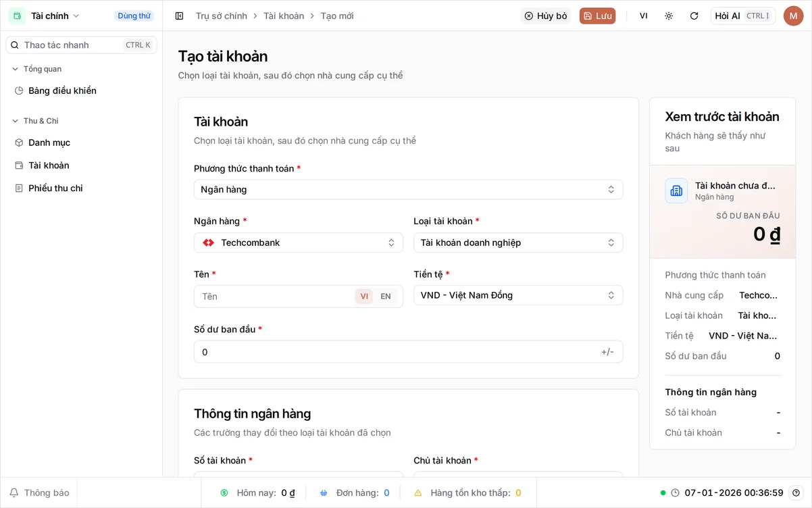Click the refresh icon in top bar
Screen dimensions: 812x508
click(694, 16)
